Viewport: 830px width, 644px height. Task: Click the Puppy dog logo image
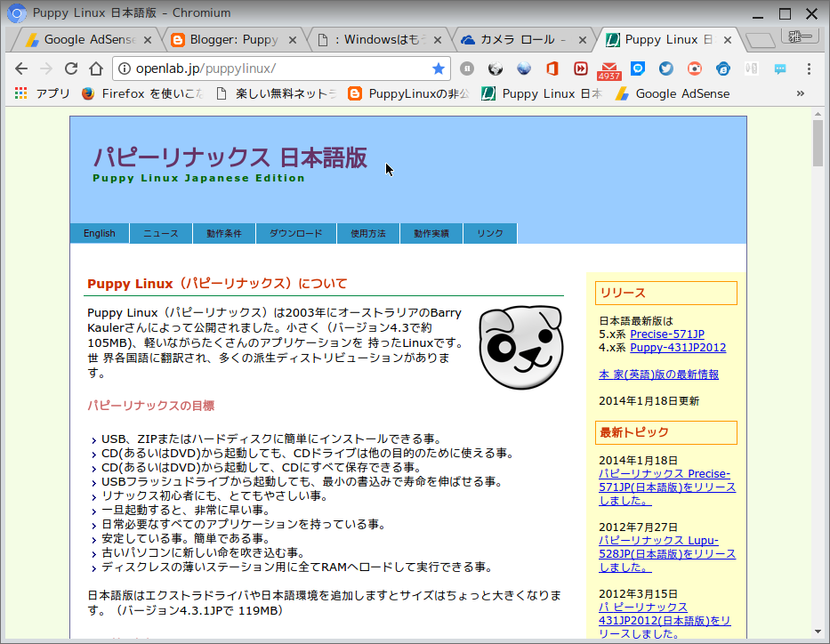tap(521, 347)
